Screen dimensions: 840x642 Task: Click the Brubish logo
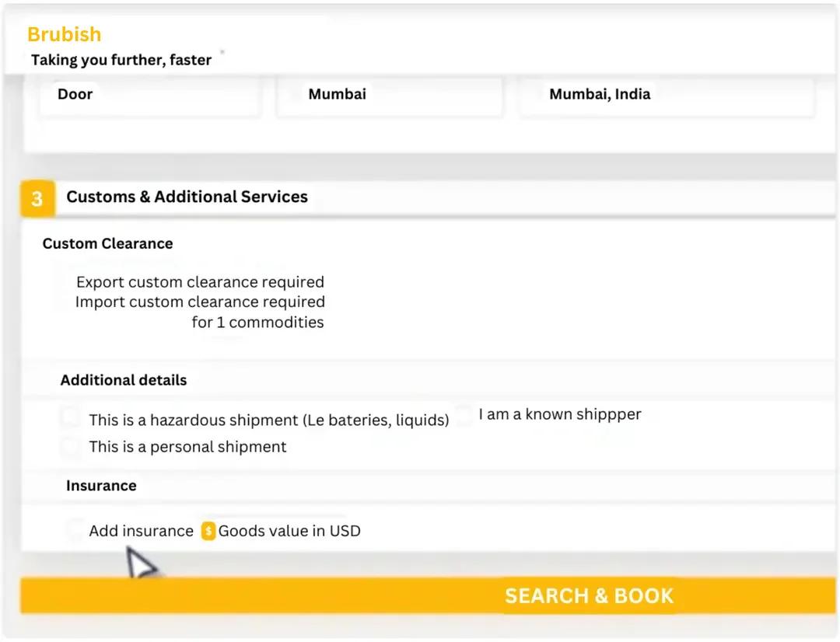[64, 34]
